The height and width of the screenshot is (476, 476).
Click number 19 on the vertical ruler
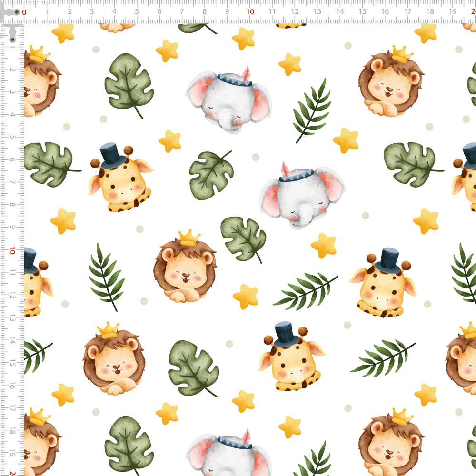pos(12,453)
